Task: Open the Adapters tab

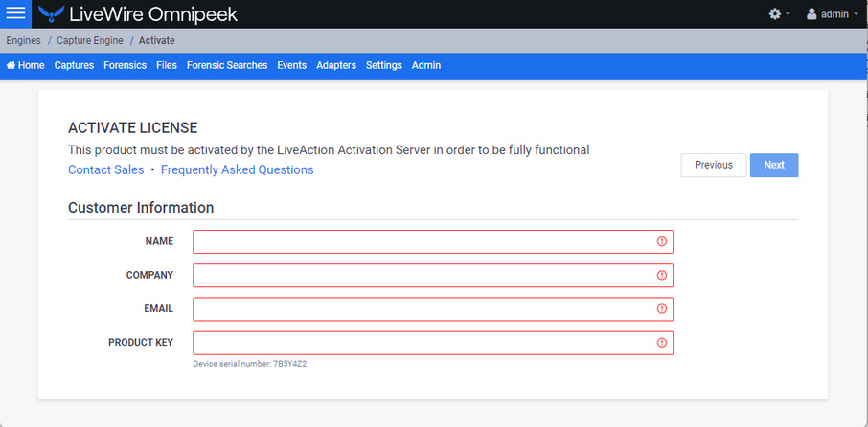Action: point(336,65)
